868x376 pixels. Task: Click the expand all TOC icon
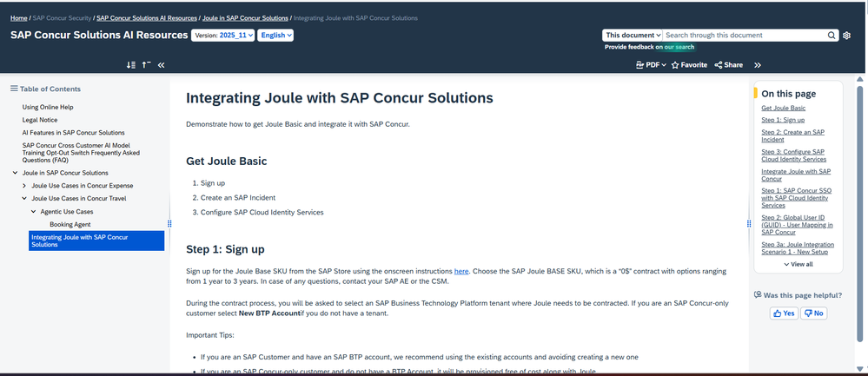tap(130, 65)
